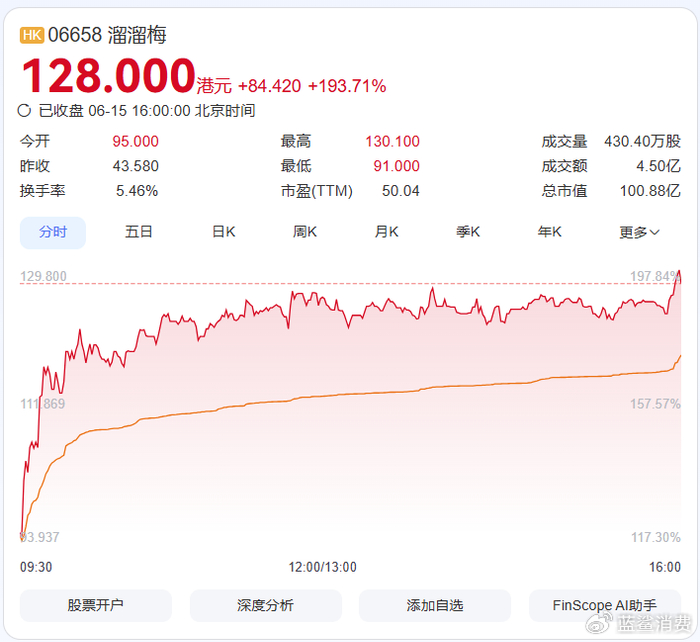Click the 股票开户 button

(x=96, y=605)
